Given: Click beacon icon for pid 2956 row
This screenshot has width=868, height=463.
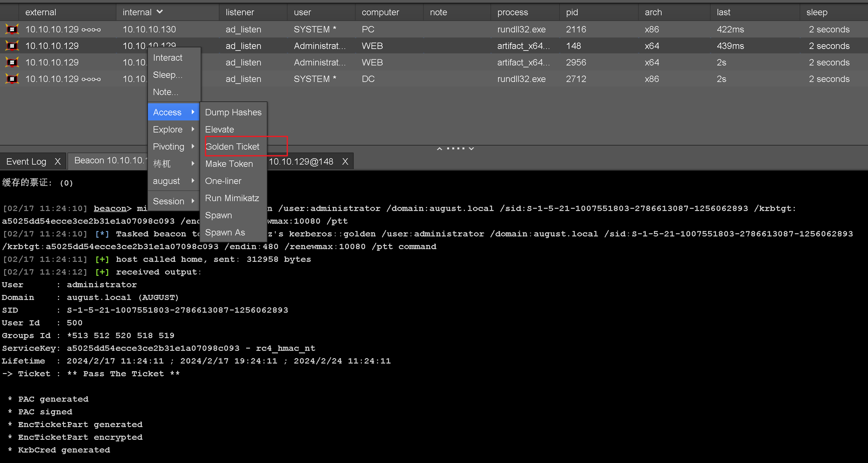Looking at the screenshot, I should [12, 62].
